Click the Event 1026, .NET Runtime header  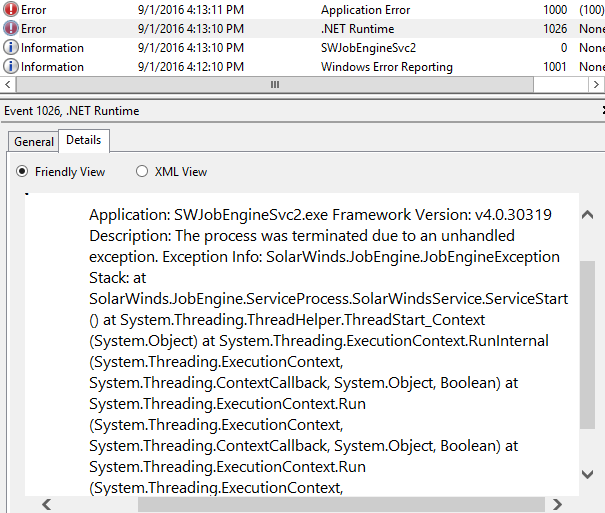pos(71,111)
